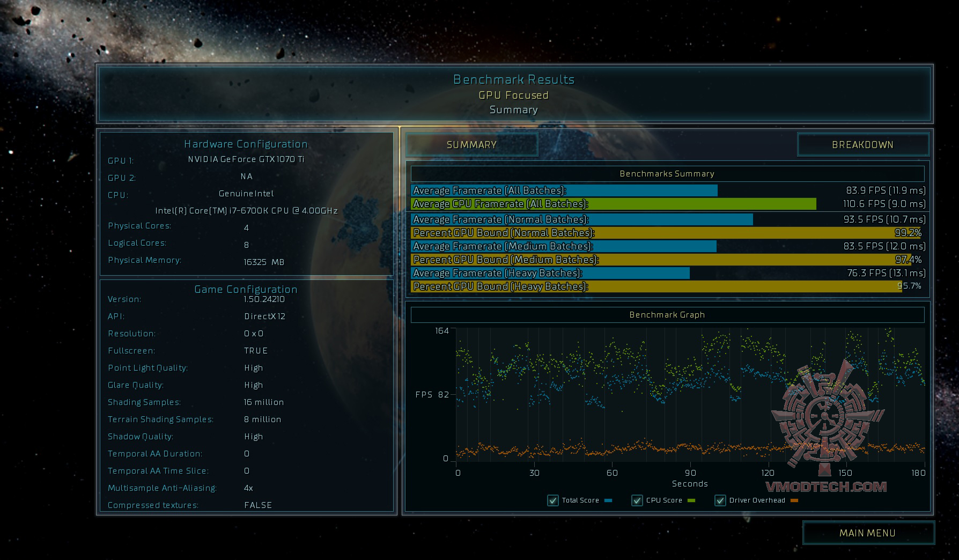Click the Fullscreen value "TRUE"
This screenshot has height=560, width=959.
[256, 351]
